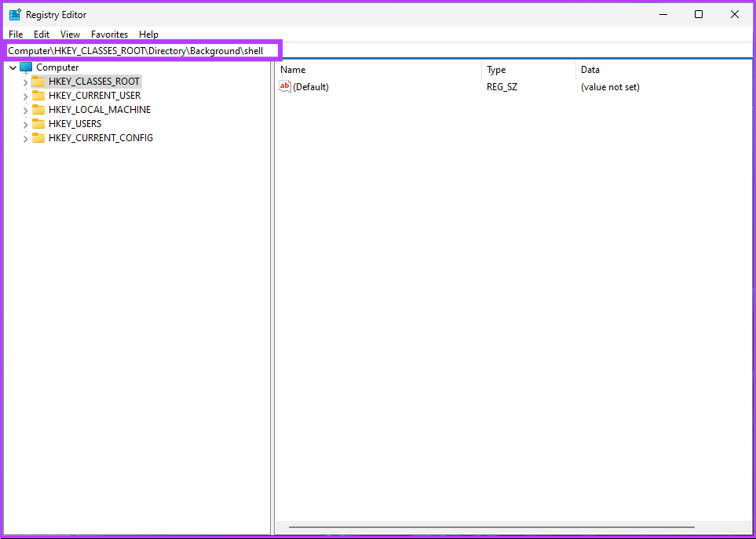Image resolution: width=756 pixels, height=539 pixels.
Task: Close the Registry Editor window
Action: (x=734, y=14)
